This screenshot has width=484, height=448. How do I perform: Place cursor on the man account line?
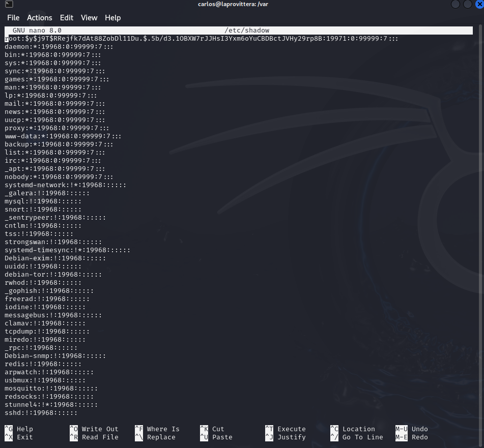(x=52, y=87)
